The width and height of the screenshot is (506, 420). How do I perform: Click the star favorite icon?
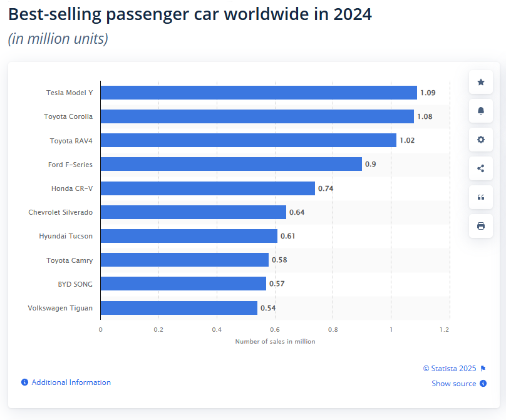pyautogui.click(x=480, y=82)
